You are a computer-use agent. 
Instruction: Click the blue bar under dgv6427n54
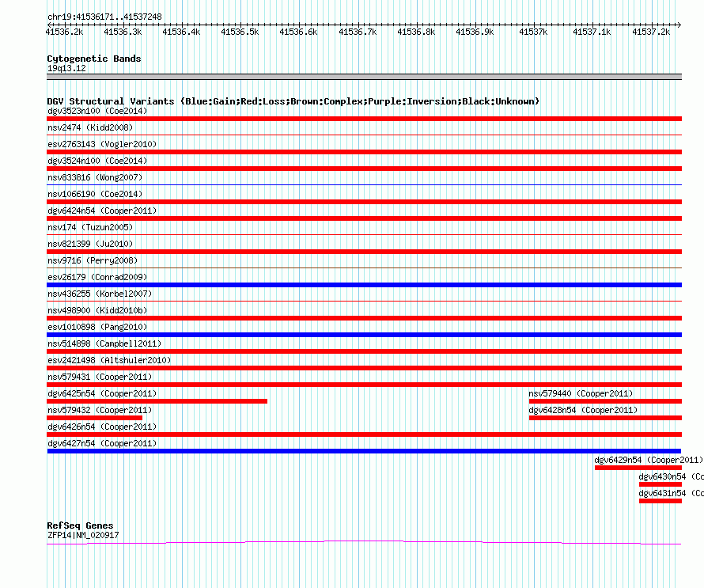coord(364,451)
